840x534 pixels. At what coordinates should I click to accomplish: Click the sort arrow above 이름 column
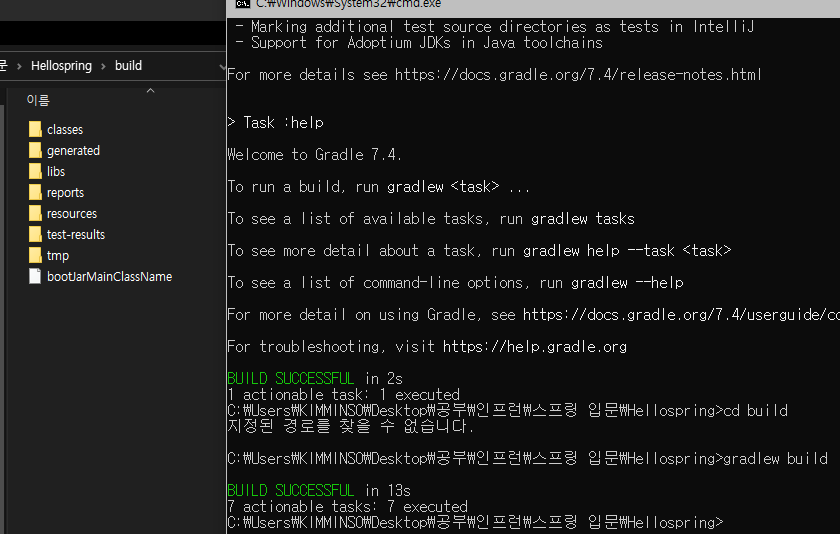pos(151,91)
